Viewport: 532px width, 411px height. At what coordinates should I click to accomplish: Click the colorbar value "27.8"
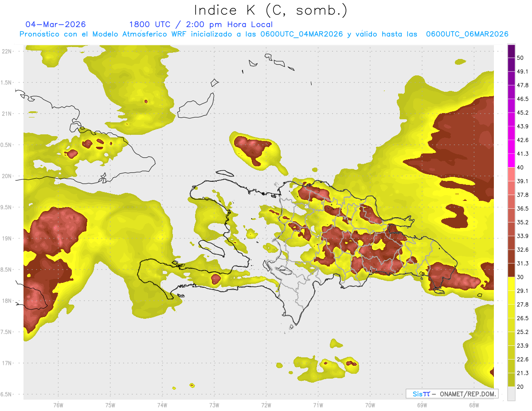[523, 305]
